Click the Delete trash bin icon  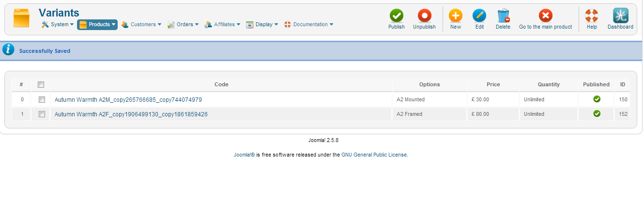(x=503, y=16)
